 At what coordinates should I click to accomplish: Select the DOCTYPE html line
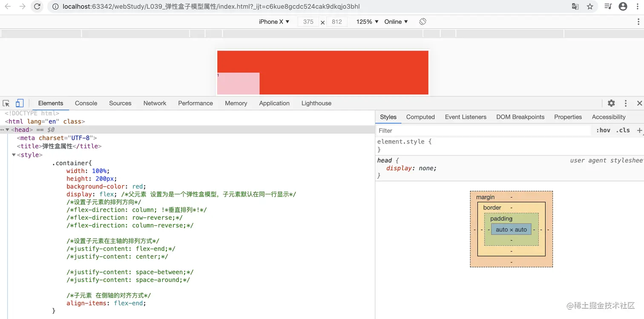point(32,113)
